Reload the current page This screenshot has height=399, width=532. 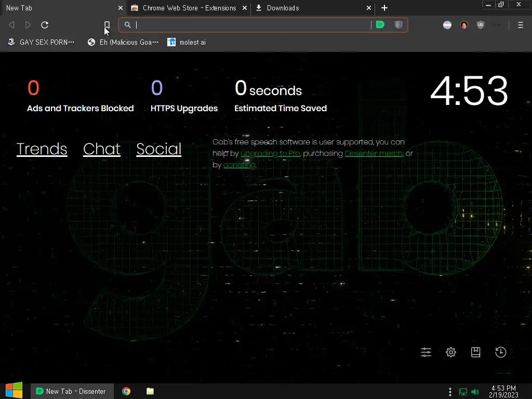(45, 25)
